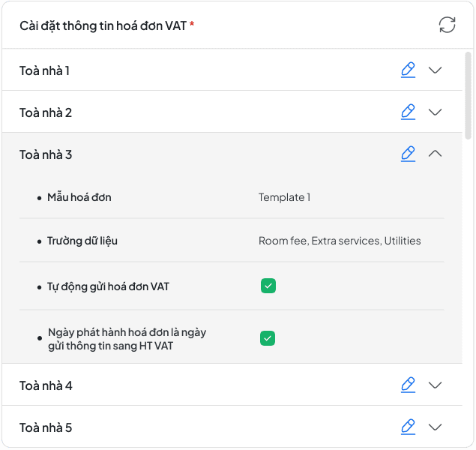Viewport: 476px width, 450px height.
Task: Open Toà nhà 5 dropdown chevron
Action: tap(435, 427)
